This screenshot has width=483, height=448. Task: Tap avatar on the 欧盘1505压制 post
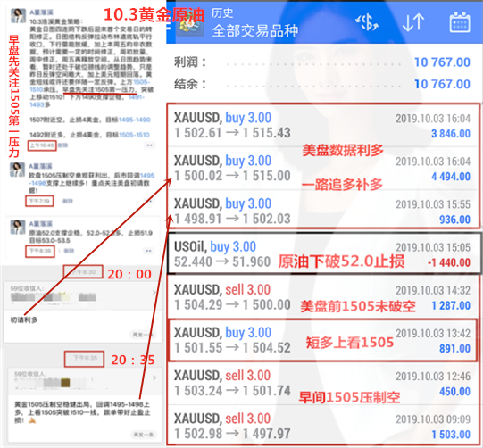click(17, 170)
